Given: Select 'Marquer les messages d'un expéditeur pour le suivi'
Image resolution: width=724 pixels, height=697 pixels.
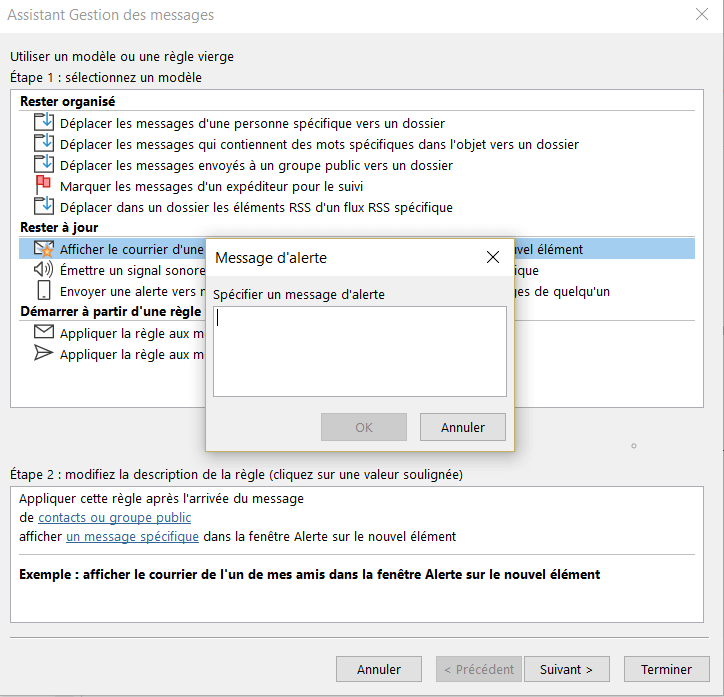Looking at the screenshot, I should 211,186.
